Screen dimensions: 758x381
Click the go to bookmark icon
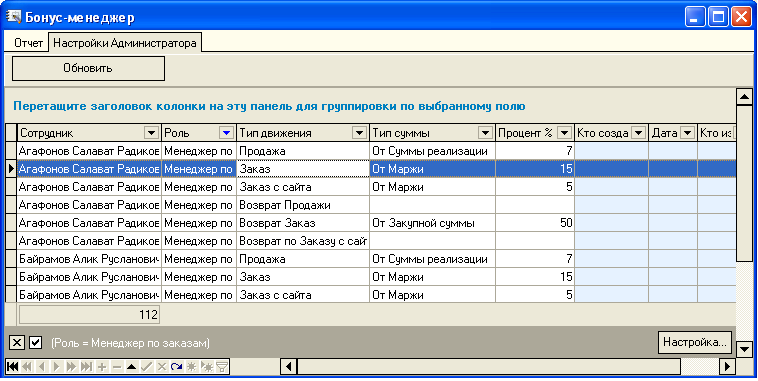click(207, 366)
